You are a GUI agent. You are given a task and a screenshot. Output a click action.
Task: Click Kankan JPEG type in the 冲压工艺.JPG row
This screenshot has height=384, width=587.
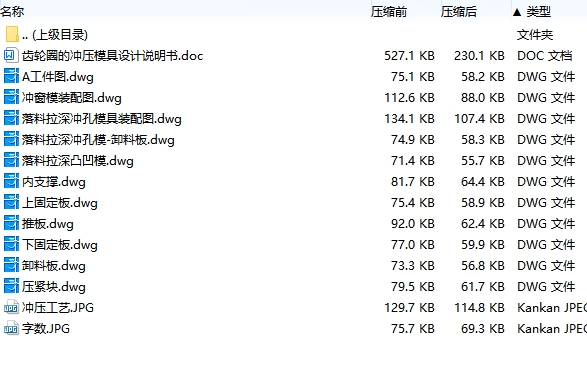pos(552,307)
